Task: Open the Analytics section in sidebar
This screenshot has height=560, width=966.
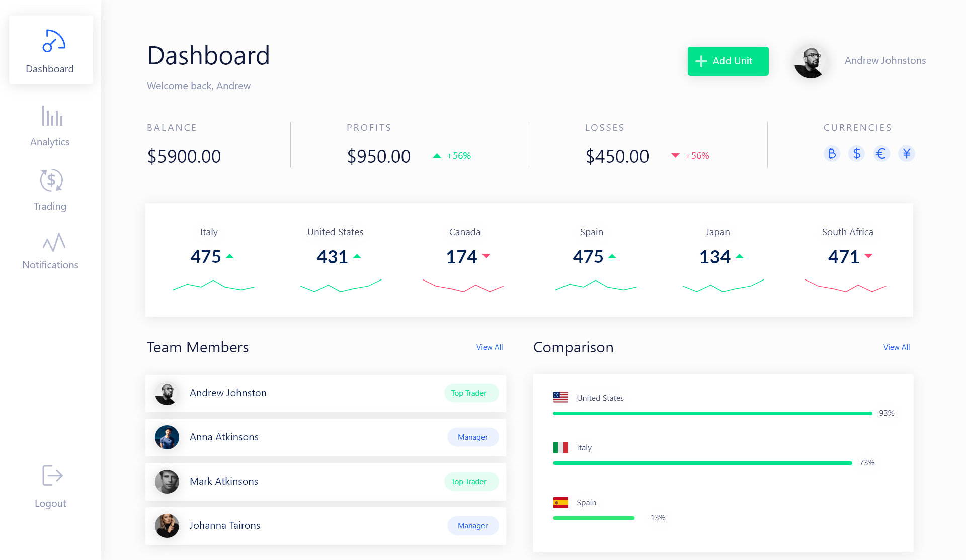Action: [x=50, y=126]
